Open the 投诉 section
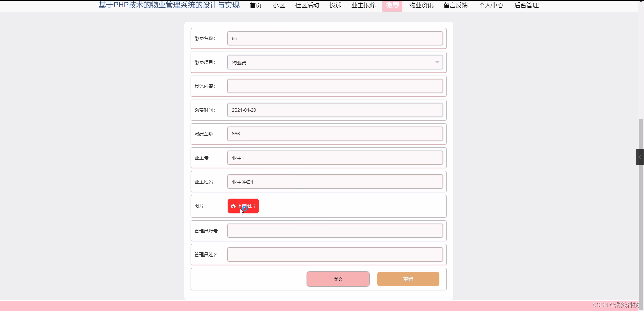Screen dimensions: 644x311 (335, 5)
